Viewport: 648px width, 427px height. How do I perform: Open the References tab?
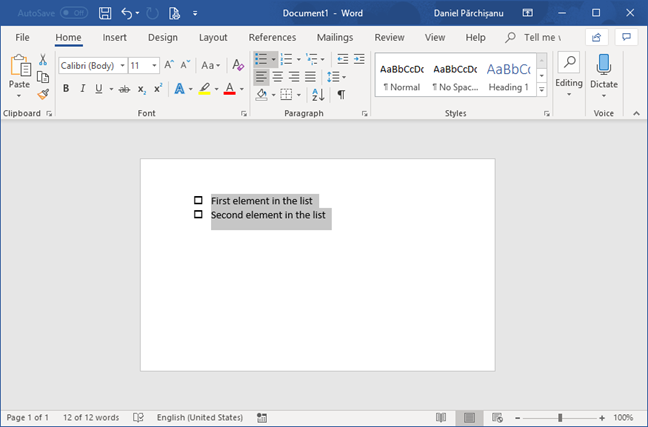(272, 38)
